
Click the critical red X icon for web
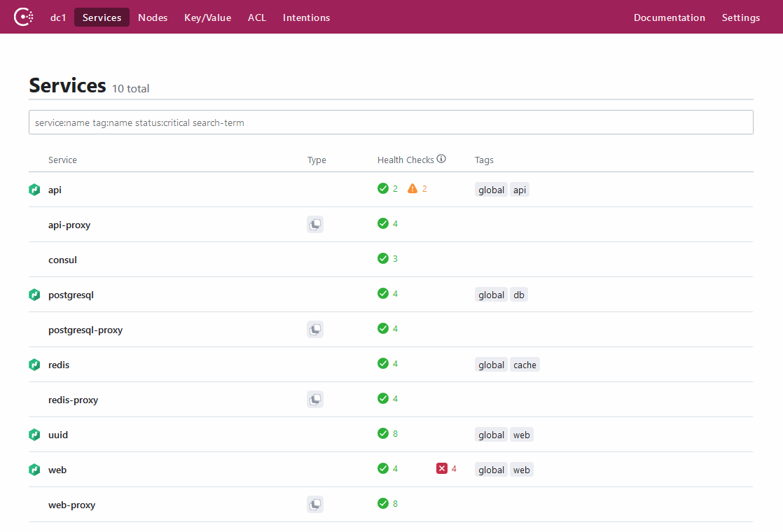(x=442, y=468)
